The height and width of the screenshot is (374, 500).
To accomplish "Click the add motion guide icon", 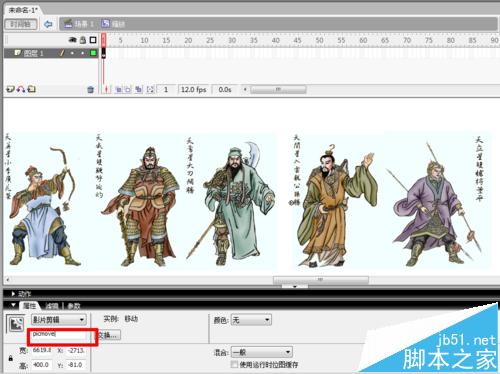I will [x=21, y=89].
